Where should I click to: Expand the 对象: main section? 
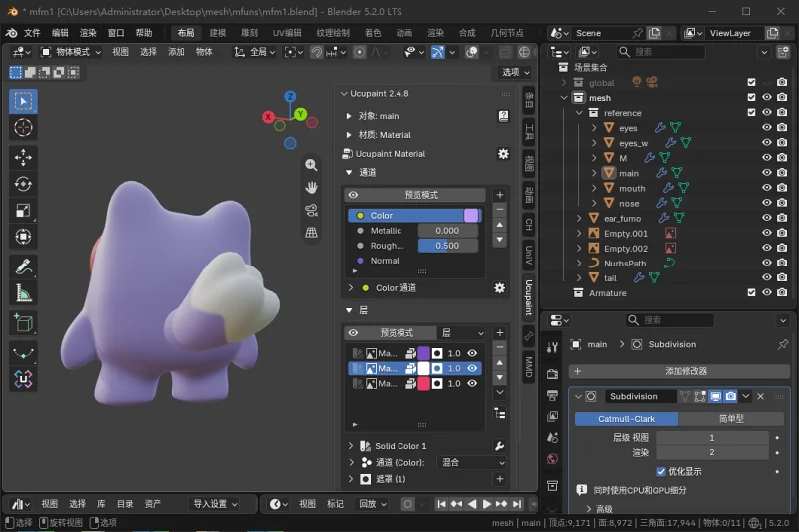tap(348, 116)
